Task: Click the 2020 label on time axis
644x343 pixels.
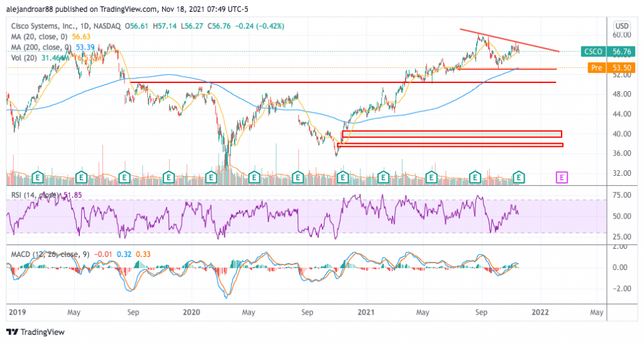Action: 191,313
